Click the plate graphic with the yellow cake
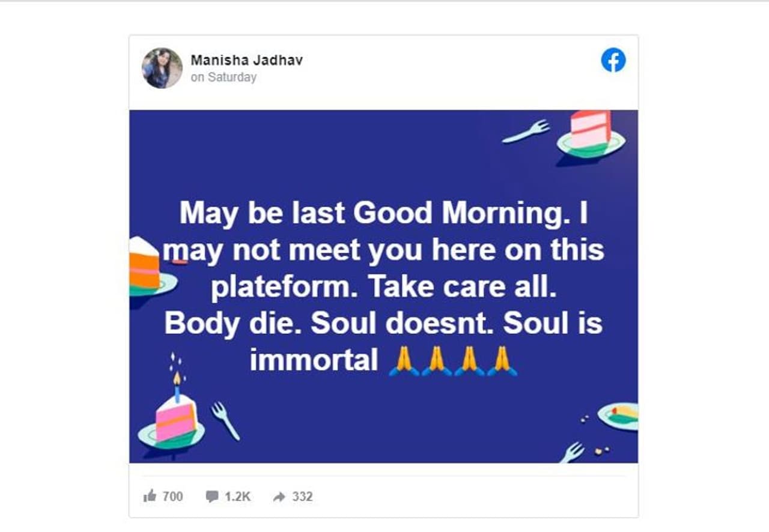 click(618, 416)
